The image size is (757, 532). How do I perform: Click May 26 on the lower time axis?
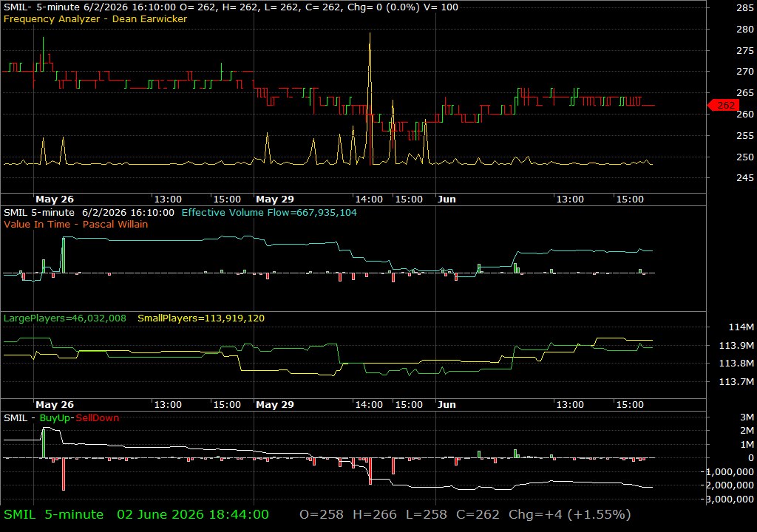pyautogui.click(x=55, y=405)
